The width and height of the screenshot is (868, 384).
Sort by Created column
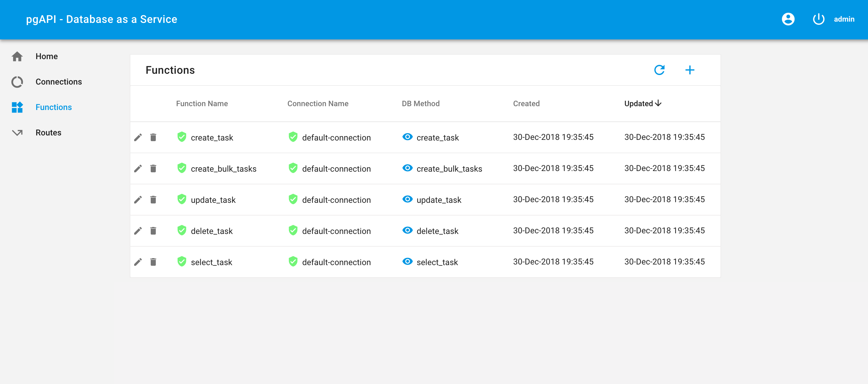tap(526, 104)
